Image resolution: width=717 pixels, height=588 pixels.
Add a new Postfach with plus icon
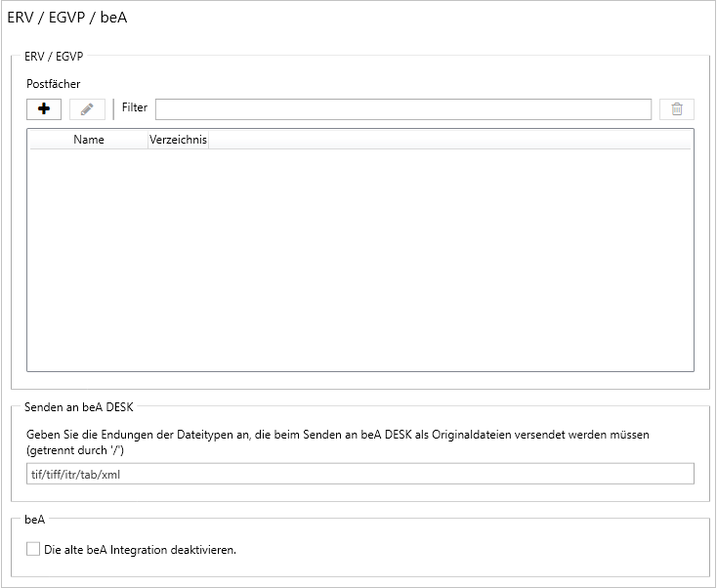click(x=44, y=109)
